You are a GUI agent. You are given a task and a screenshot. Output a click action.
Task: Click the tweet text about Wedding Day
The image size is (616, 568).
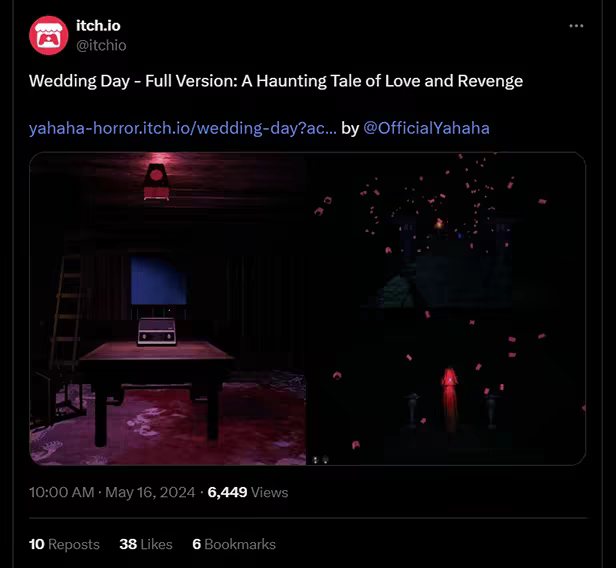pyautogui.click(x=276, y=81)
